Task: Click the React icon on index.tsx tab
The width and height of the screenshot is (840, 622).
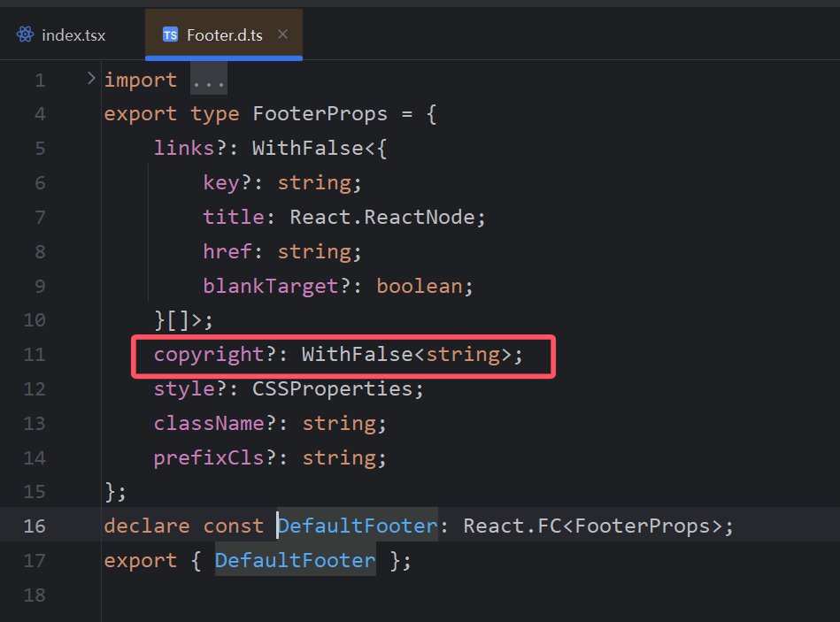Action: click(x=25, y=35)
